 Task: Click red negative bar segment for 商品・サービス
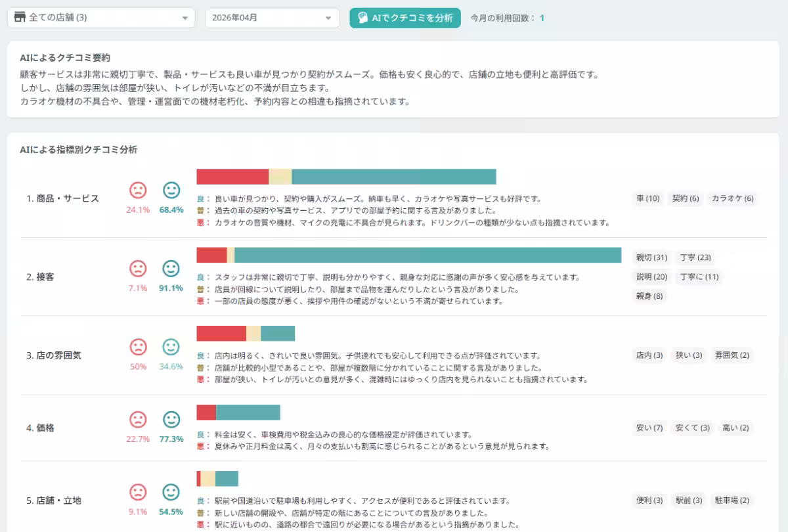coord(232,177)
